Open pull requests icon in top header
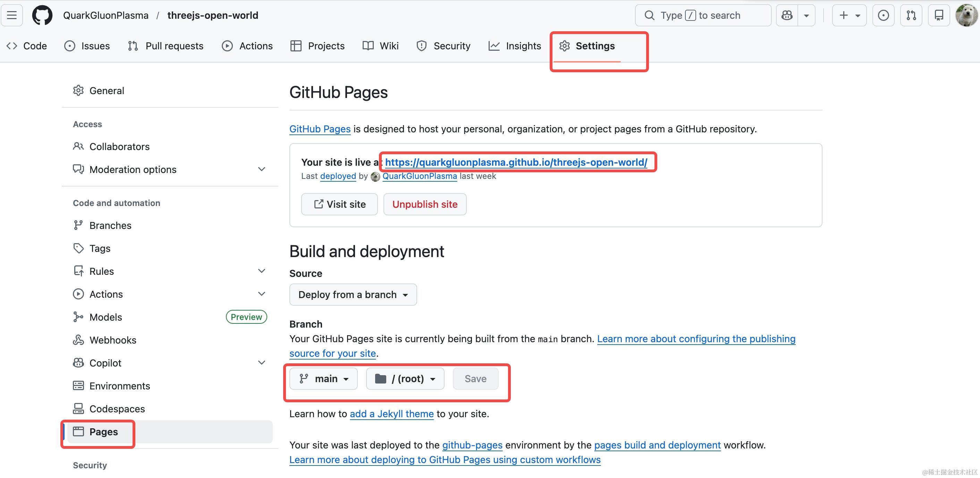Screen dimensions: 980x478 pos(911,15)
